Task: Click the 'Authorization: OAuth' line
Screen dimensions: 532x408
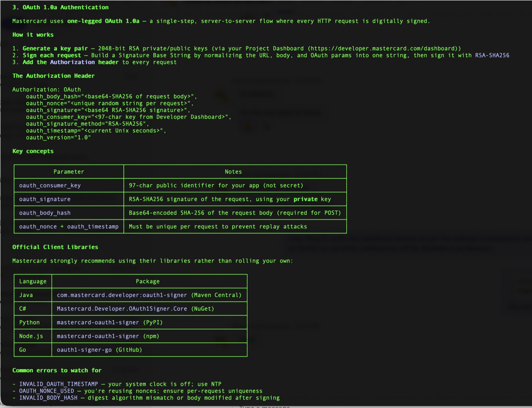Action: pos(47,90)
